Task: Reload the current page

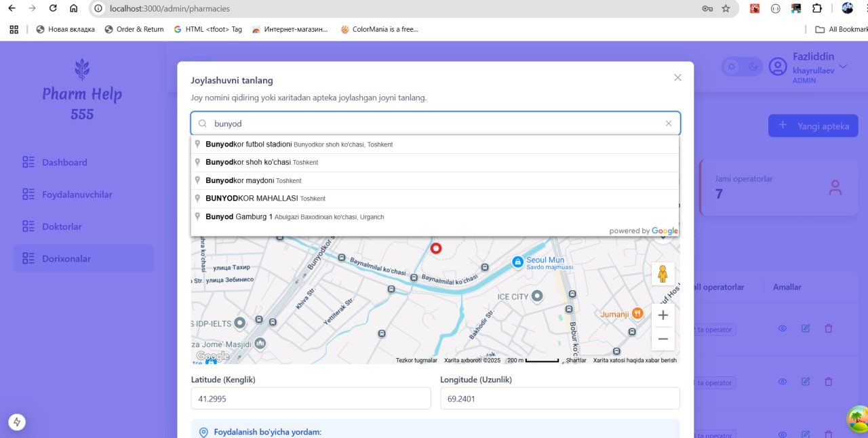Action: click(53, 9)
